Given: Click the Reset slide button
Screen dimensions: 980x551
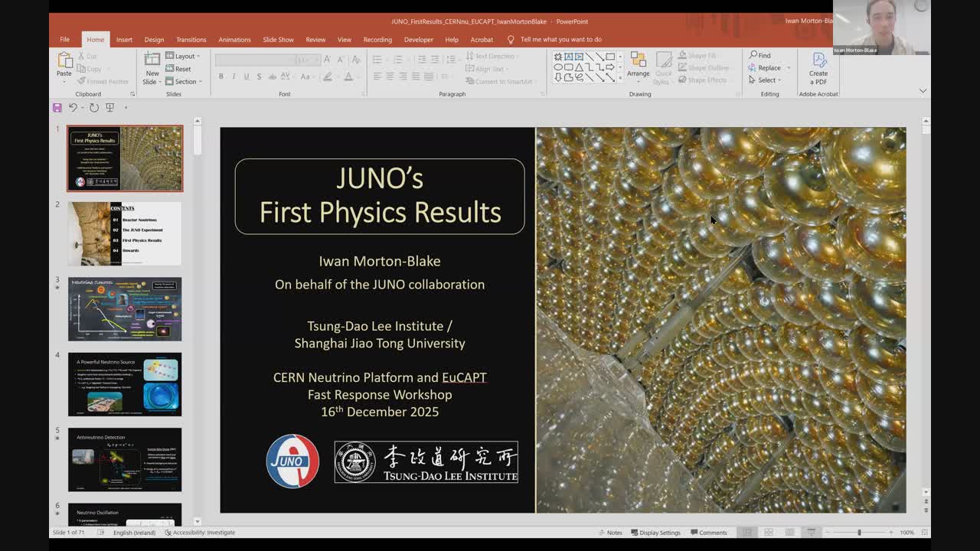Looking at the screenshot, I should pyautogui.click(x=179, y=69).
